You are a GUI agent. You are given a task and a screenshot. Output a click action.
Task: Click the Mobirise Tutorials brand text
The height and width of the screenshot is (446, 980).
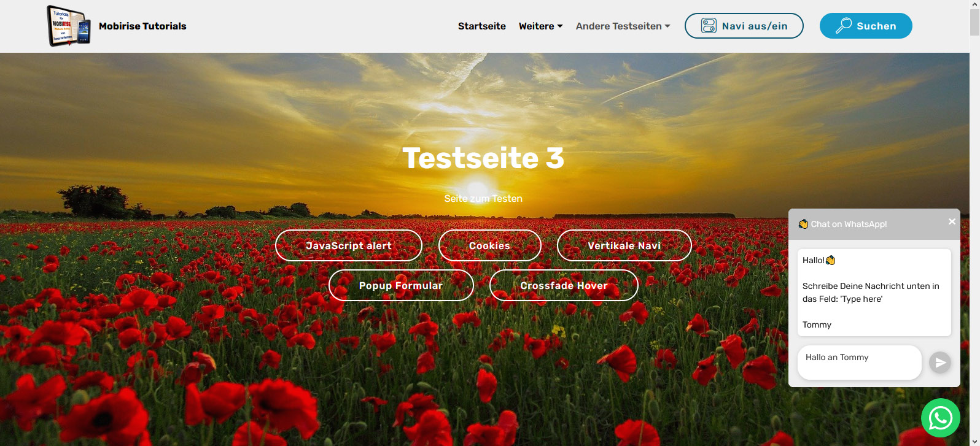(142, 26)
